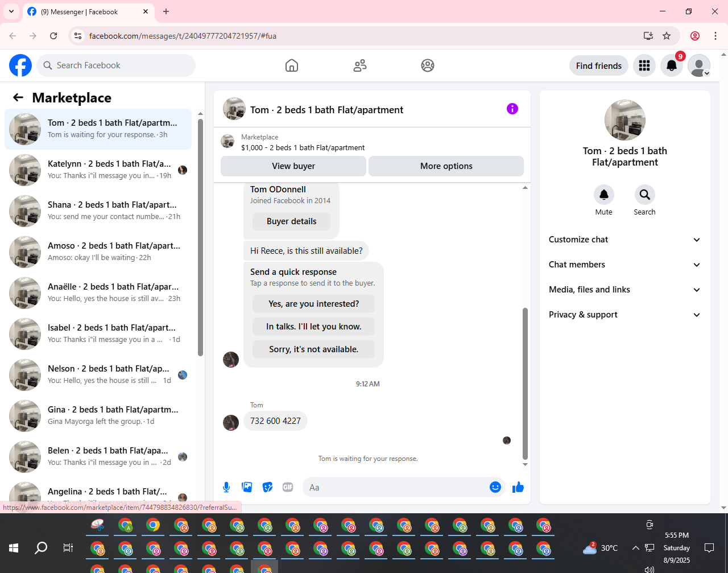
Task: Expand Customize chat section
Action: [x=625, y=240]
